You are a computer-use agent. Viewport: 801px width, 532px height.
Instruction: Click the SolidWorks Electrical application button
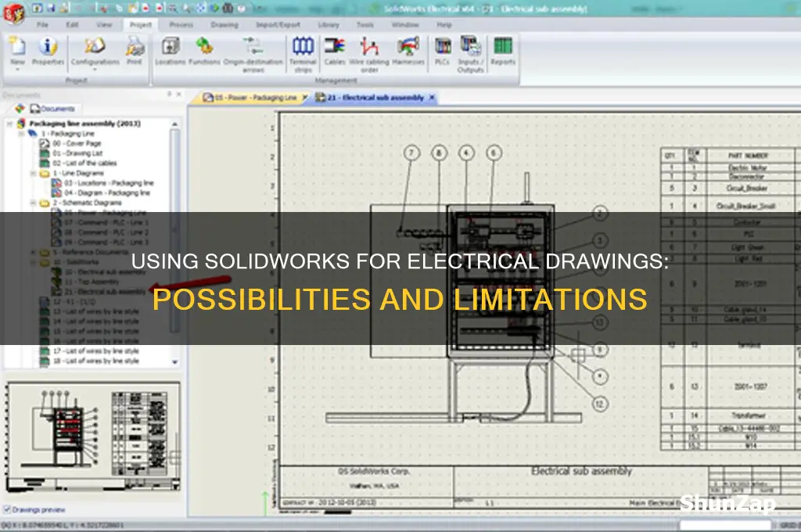point(13,13)
